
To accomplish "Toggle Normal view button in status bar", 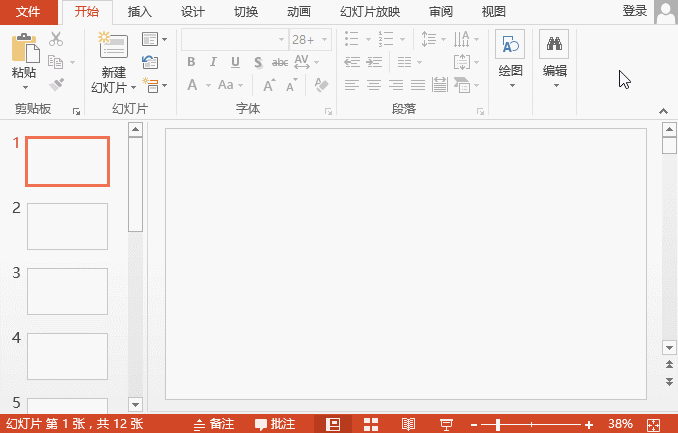I will 333,424.
